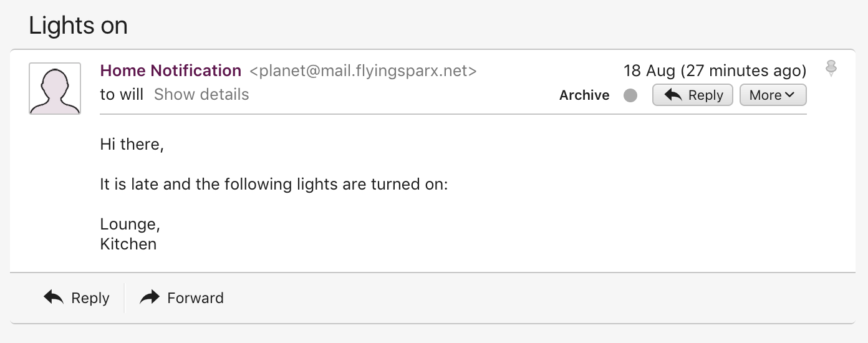Click the "to will" recipient text
The width and height of the screenshot is (868, 343).
[122, 95]
